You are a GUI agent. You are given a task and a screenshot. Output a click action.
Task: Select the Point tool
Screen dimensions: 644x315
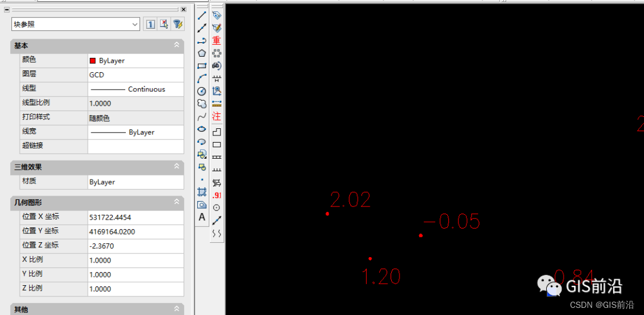click(x=202, y=180)
